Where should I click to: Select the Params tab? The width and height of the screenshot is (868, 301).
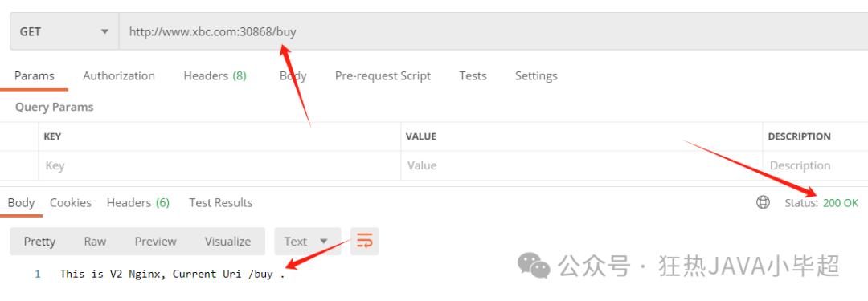click(35, 75)
